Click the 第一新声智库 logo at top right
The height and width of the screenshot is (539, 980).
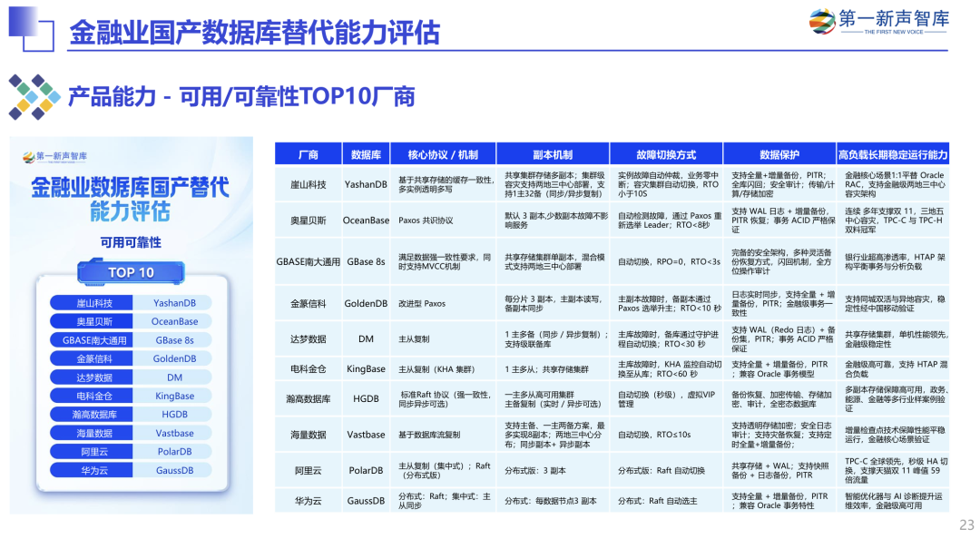coord(878,21)
